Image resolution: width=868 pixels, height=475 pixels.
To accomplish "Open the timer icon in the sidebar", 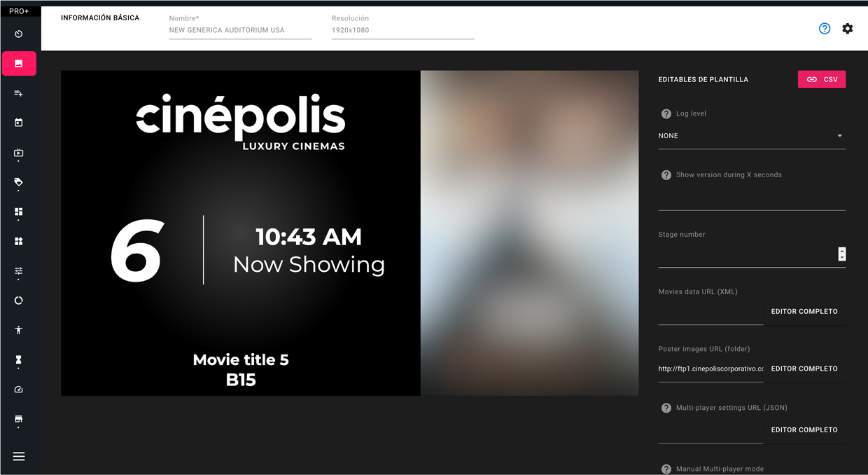I will pyautogui.click(x=19, y=34).
